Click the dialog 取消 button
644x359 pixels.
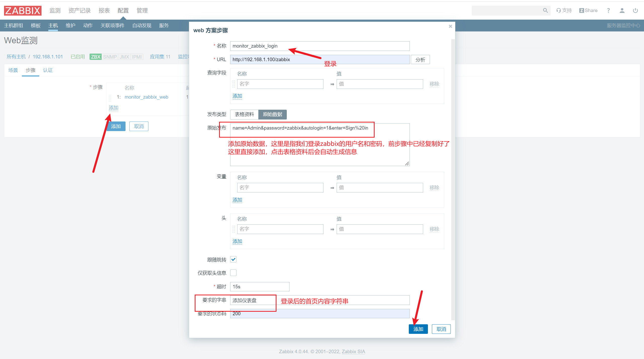(441, 329)
